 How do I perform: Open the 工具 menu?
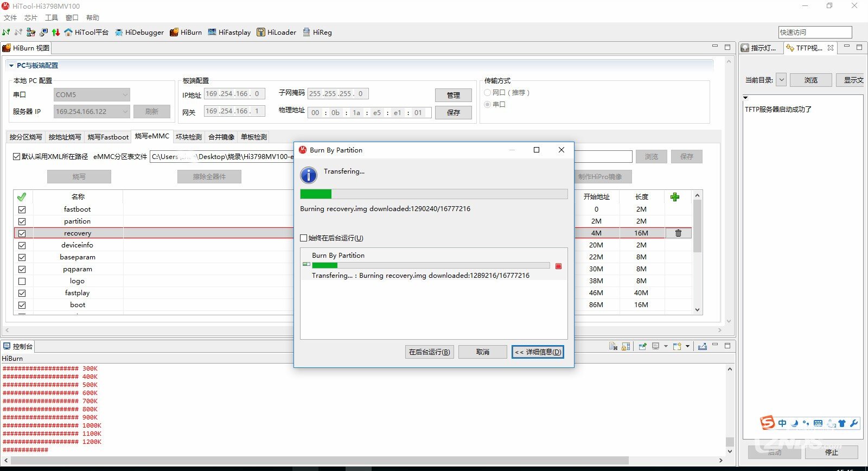pyautogui.click(x=52, y=17)
